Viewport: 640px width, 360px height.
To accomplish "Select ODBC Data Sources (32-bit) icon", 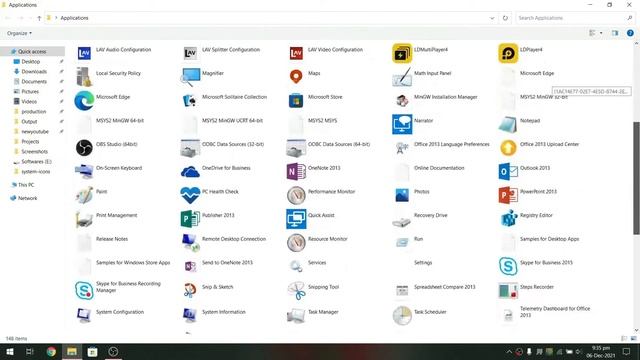I will (190, 148).
